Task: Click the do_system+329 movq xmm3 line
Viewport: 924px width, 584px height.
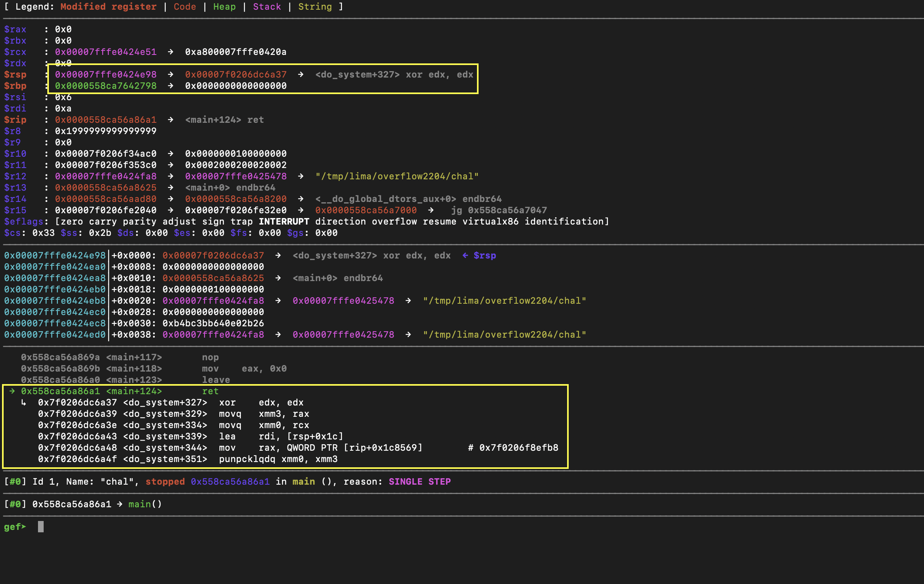Action: pyautogui.click(x=173, y=414)
